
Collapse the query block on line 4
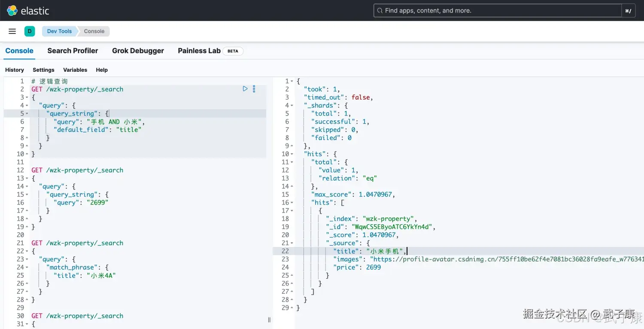(x=27, y=105)
